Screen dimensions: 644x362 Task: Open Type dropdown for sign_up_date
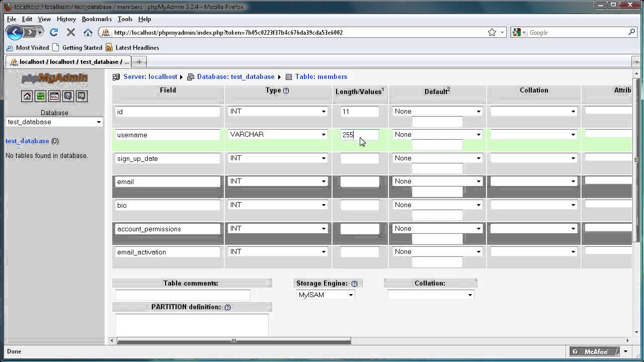[278, 158]
